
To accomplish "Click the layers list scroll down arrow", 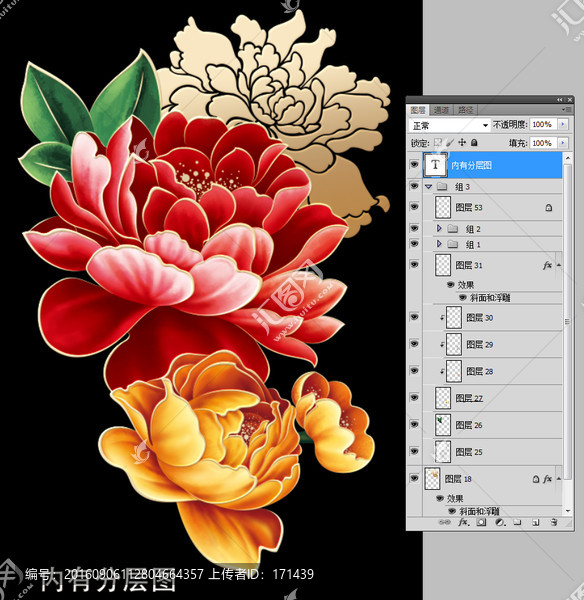I will coord(568,510).
